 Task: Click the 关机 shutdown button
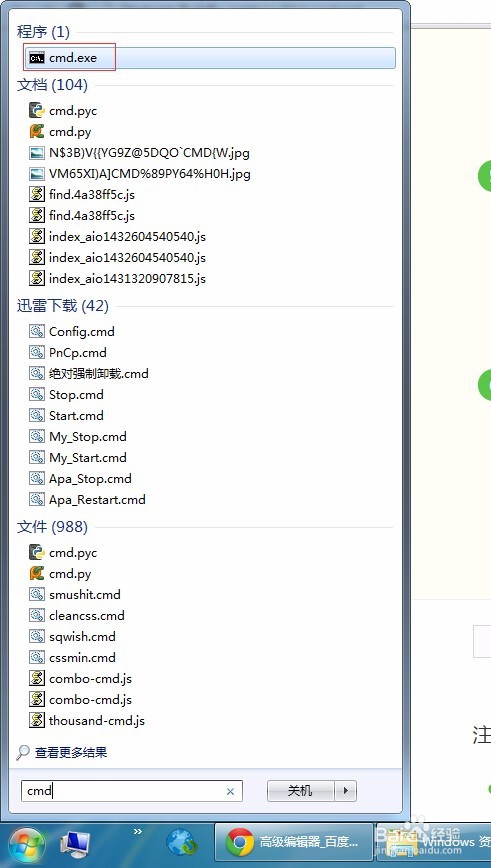(x=301, y=791)
